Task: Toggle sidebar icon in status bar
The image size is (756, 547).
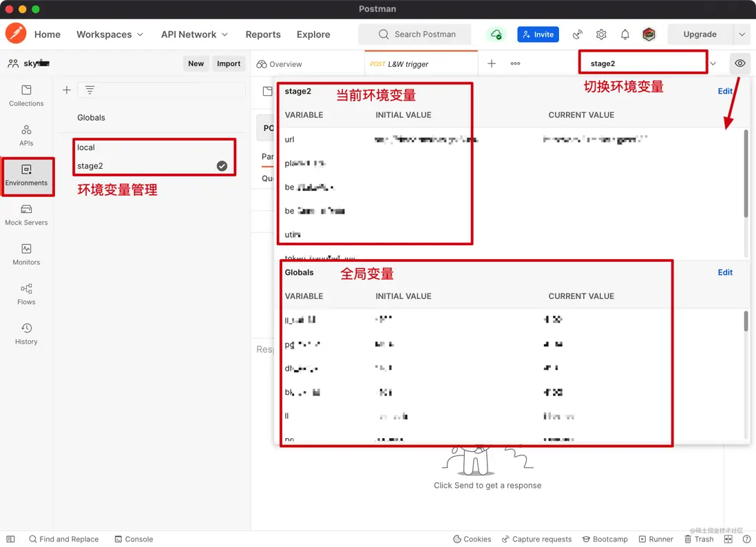Action: coord(10,539)
